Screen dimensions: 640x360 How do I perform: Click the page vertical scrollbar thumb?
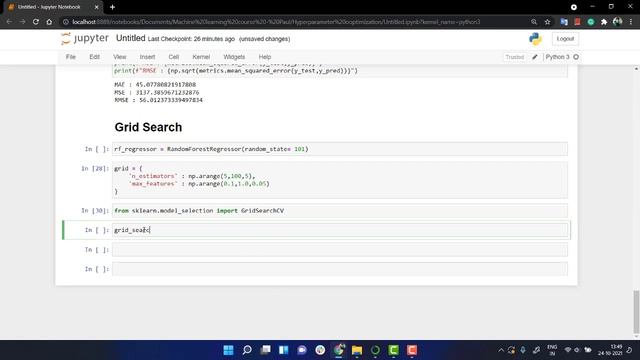636,311
